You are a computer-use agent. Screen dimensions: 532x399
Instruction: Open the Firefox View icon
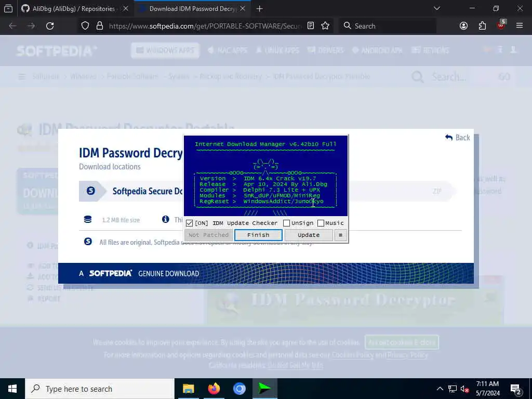click(8, 8)
